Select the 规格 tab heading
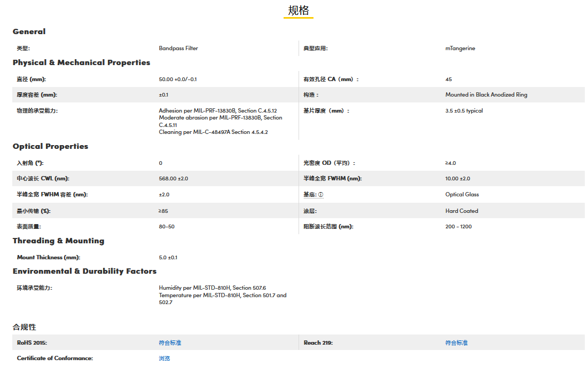588x366 pixels. [299, 11]
